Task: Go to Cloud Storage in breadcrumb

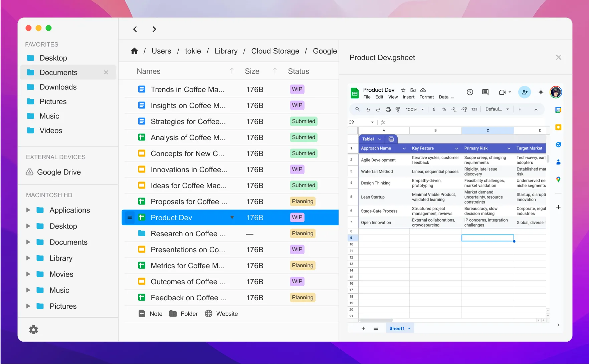Action: click(x=275, y=51)
